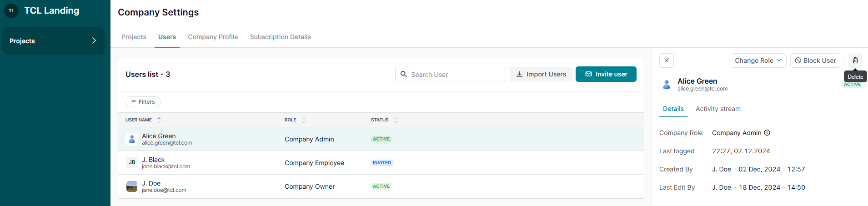Click the Block User button
This screenshot has width=868, height=206.
pyautogui.click(x=815, y=60)
